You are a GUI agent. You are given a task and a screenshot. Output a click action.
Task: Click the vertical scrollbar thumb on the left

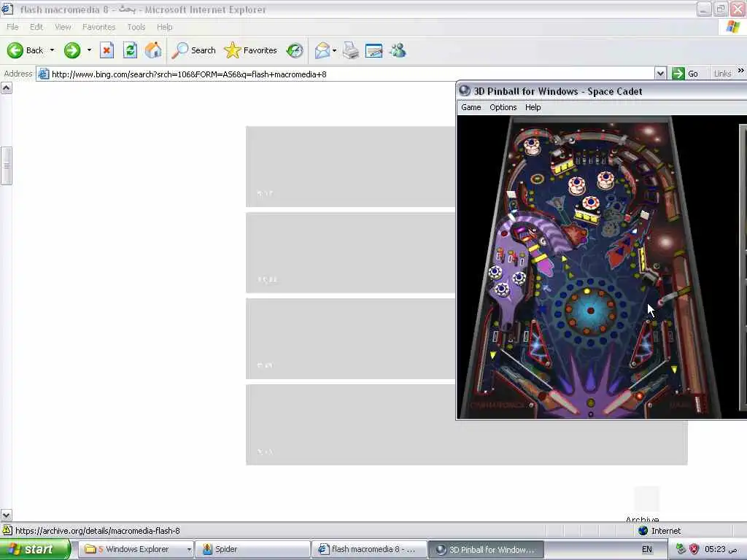coord(6,166)
